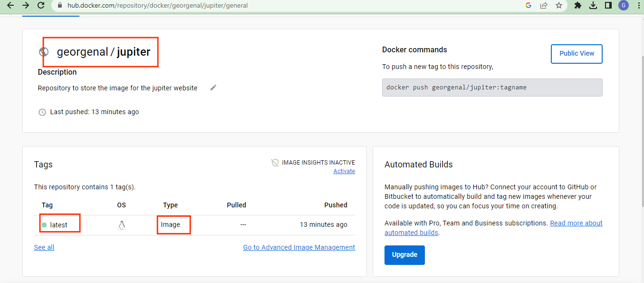This screenshot has height=283, width=644.
Task: Activate Image Insights via Activate link
Action: point(344,171)
